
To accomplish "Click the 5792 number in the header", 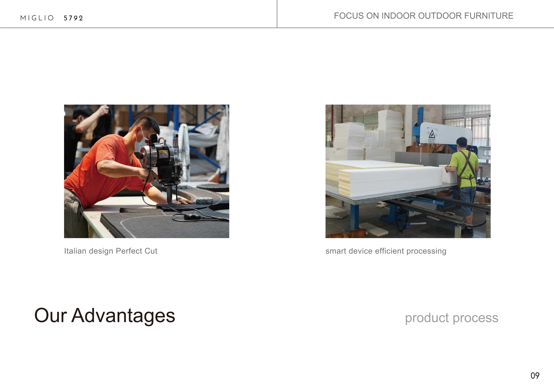I will coord(73,18).
